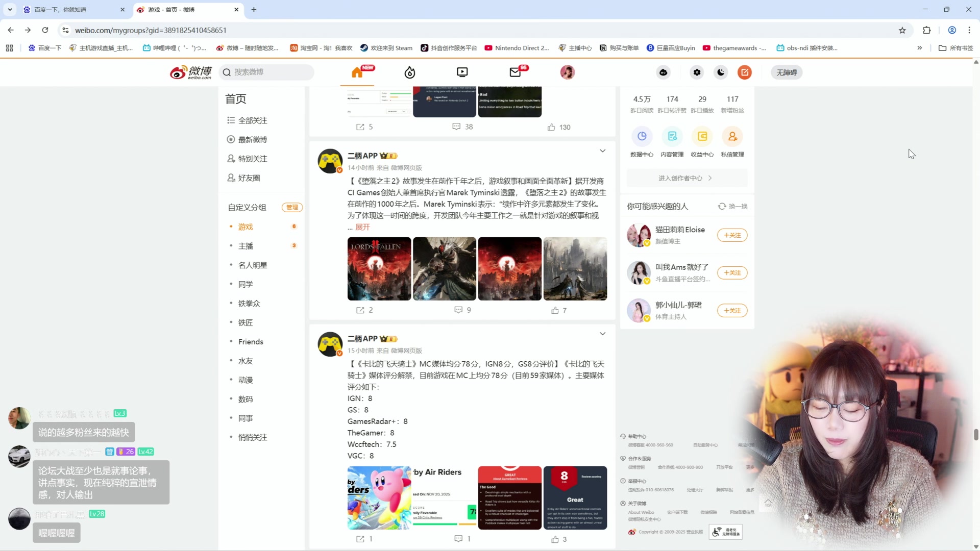Follow 猫田莉莉 Eloise via 关注 button
The image size is (980, 551).
(732, 235)
